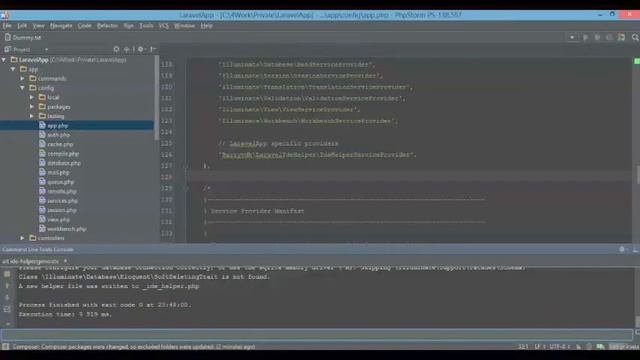Click the IdeHelperServiceProvider code line
This screenshot has width=640, height=360.
point(318,155)
